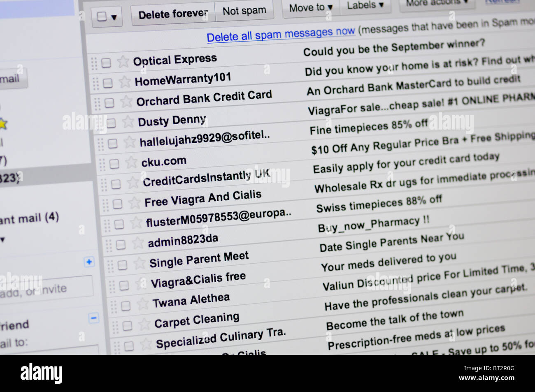Tick the Carpet Cleaning checkbox

pos(127,326)
